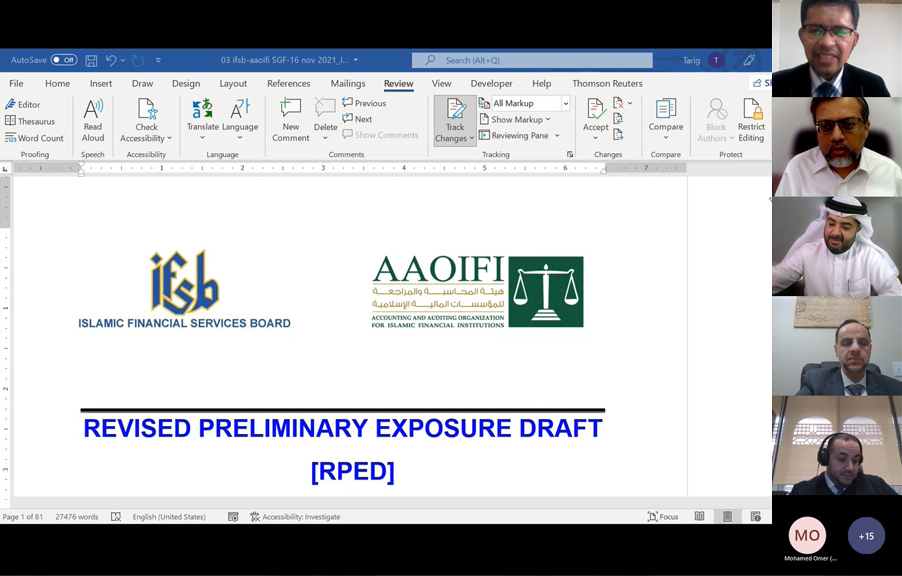
Task: Switch to the Home tab
Action: pos(58,83)
